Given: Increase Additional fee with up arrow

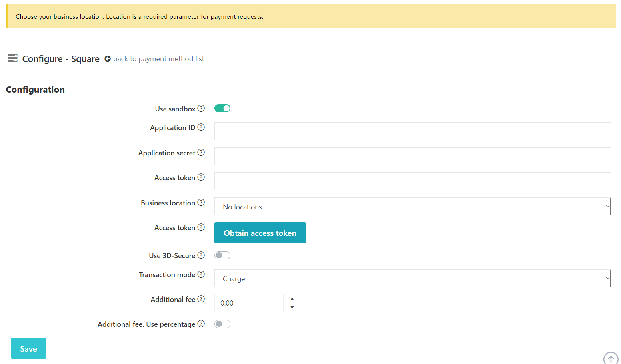Looking at the screenshot, I should [x=292, y=299].
